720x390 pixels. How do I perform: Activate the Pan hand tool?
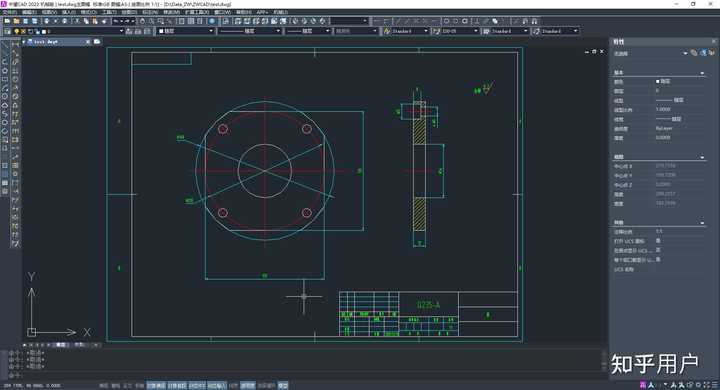point(142,21)
